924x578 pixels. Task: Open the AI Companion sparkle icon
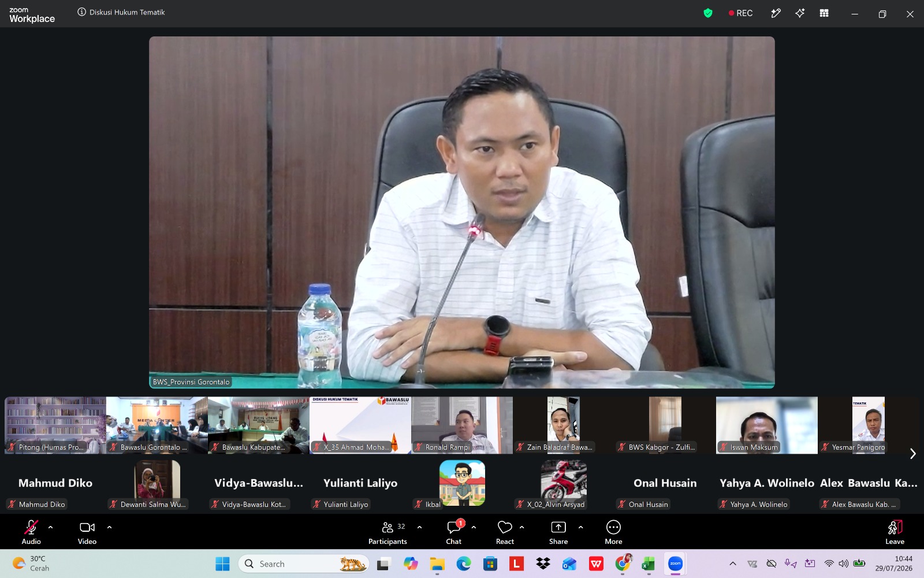(800, 13)
